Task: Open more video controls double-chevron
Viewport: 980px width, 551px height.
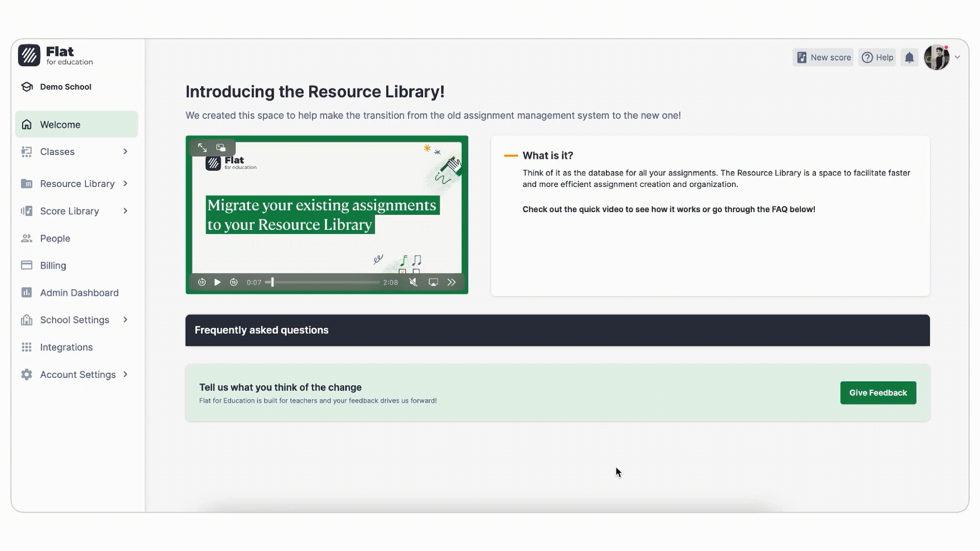Action: 451,282
